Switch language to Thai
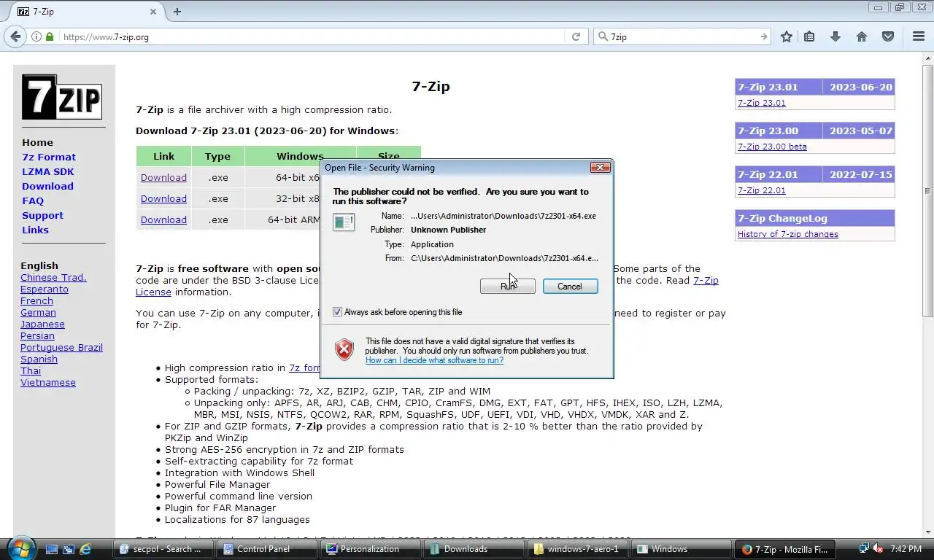934x560 pixels. [x=31, y=370]
